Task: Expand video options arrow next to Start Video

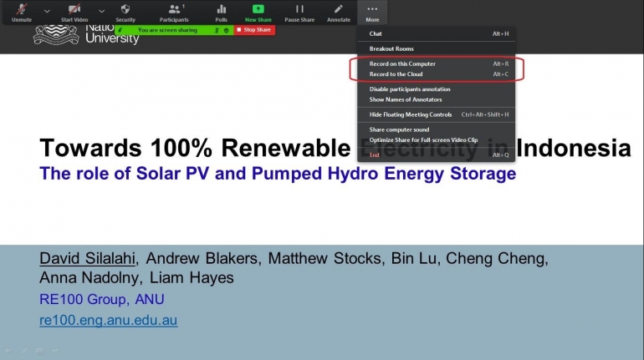Action: tap(101, 11)
